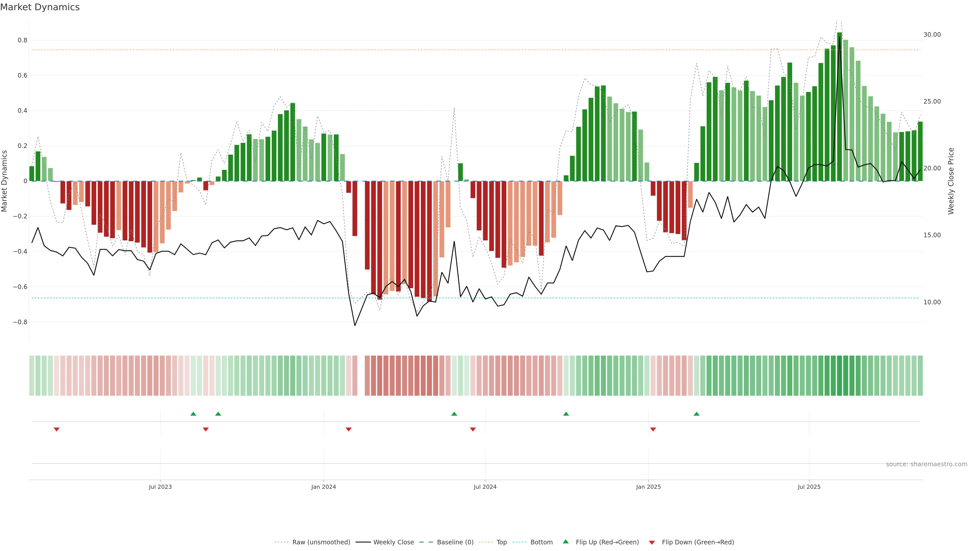Image resolution: width=980 pixels, height=551 pixels.
Task: Click the Flip Down marker just after Jan 2024
Action: tap(348, 429)
